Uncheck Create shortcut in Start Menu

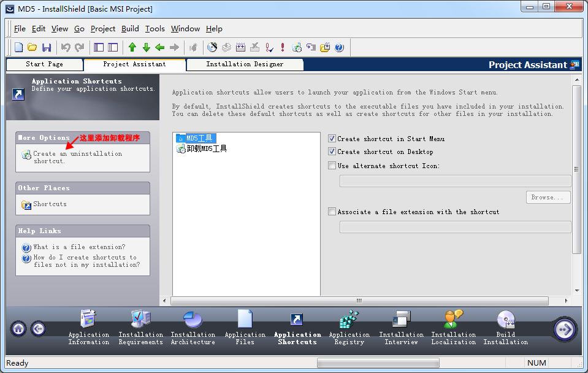coord(332,139)
